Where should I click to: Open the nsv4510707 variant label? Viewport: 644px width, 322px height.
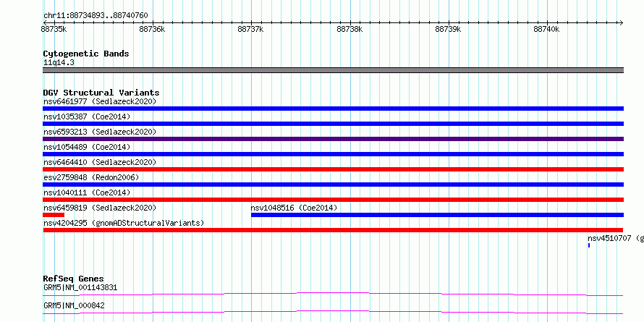616,238
